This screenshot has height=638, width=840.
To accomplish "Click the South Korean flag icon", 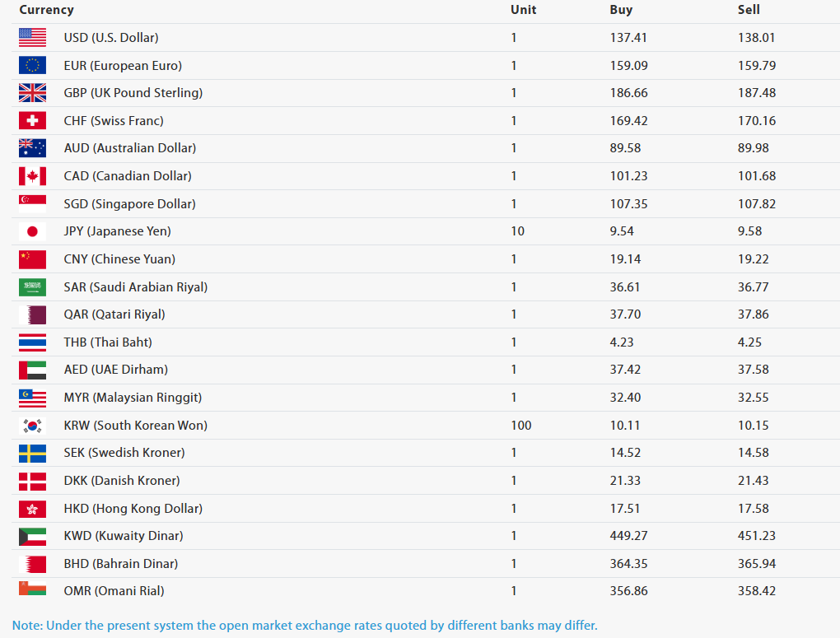I will (32, 426).
